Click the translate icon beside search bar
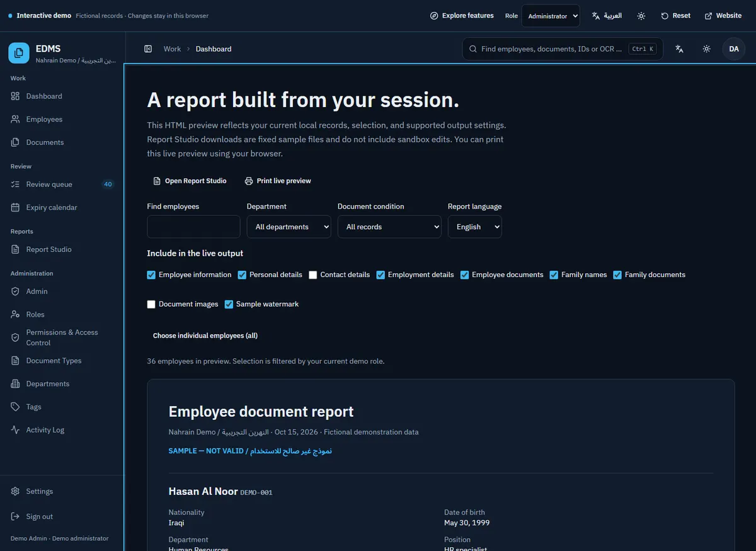The width and height of the screenshot is (756, 551). click(x=679, y=49)
